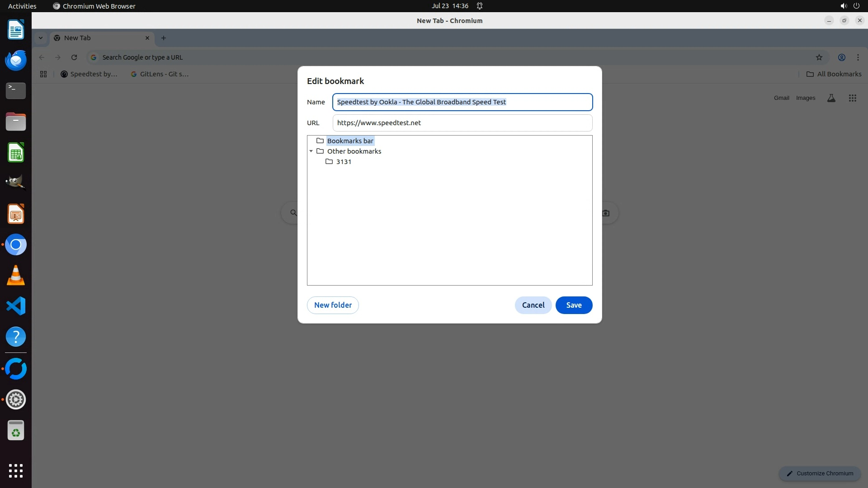Click the Search Labs flask icon
The width and height of the screenshot is (868, 488).
tap(831, 98)
